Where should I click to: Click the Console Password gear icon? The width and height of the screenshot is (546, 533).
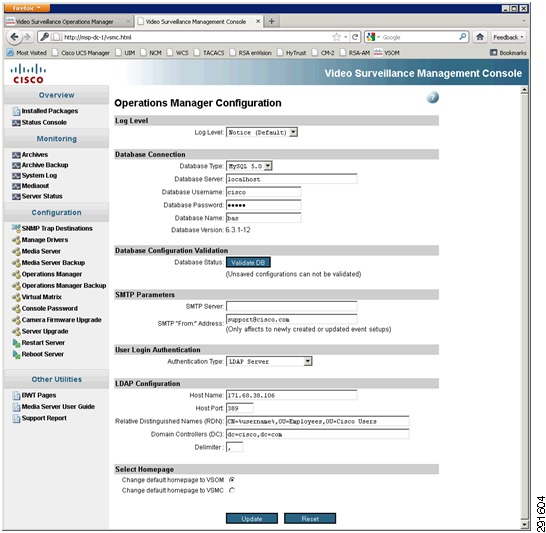(16, 309)
